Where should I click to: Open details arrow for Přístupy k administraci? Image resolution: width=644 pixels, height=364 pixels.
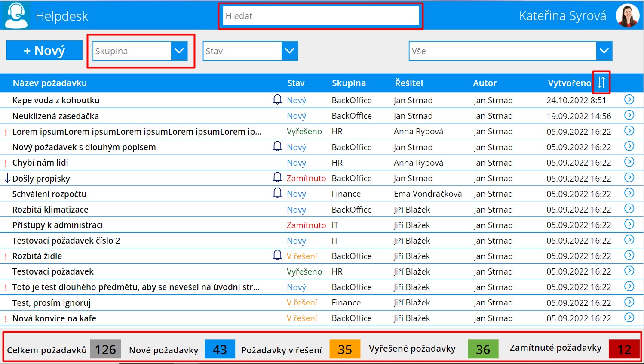[629, 224]
